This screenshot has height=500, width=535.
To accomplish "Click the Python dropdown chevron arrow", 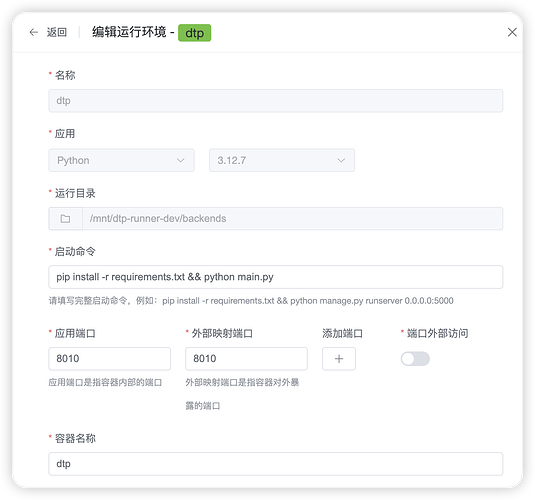I will pyautogui.click(x=180, y=160).
